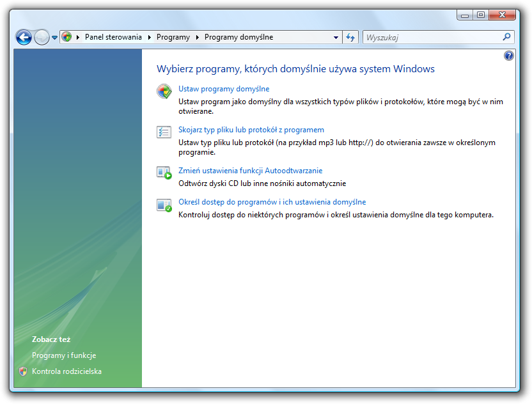Click the greyed Forward arrow button
Screen dimensions: 532x404
point(42,37)
